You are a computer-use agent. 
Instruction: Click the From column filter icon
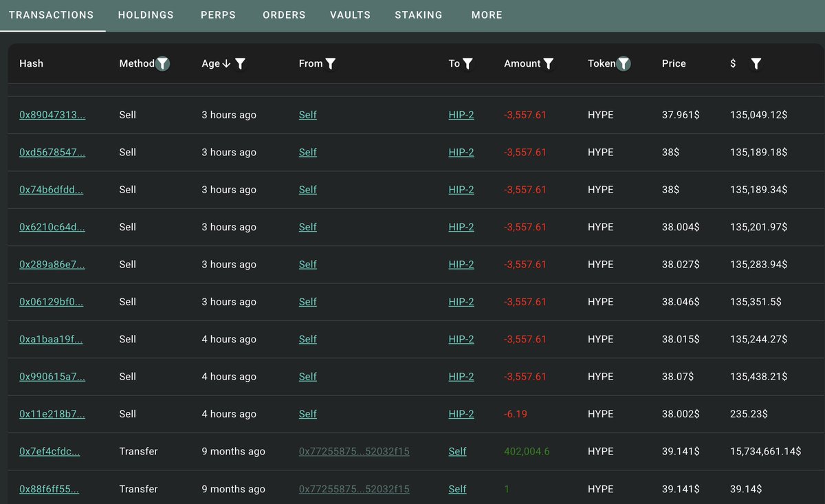click(331, 64)
